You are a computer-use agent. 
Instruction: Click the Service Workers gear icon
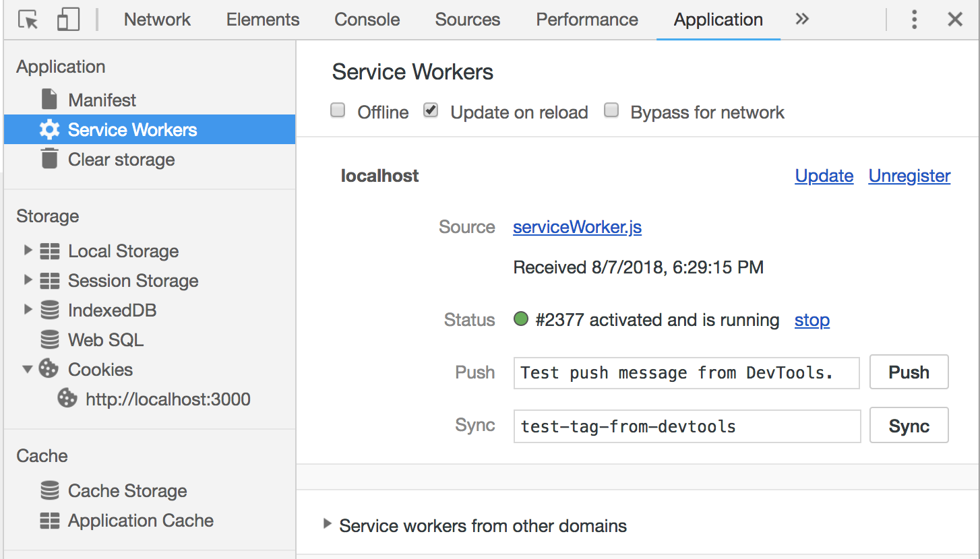49,129
